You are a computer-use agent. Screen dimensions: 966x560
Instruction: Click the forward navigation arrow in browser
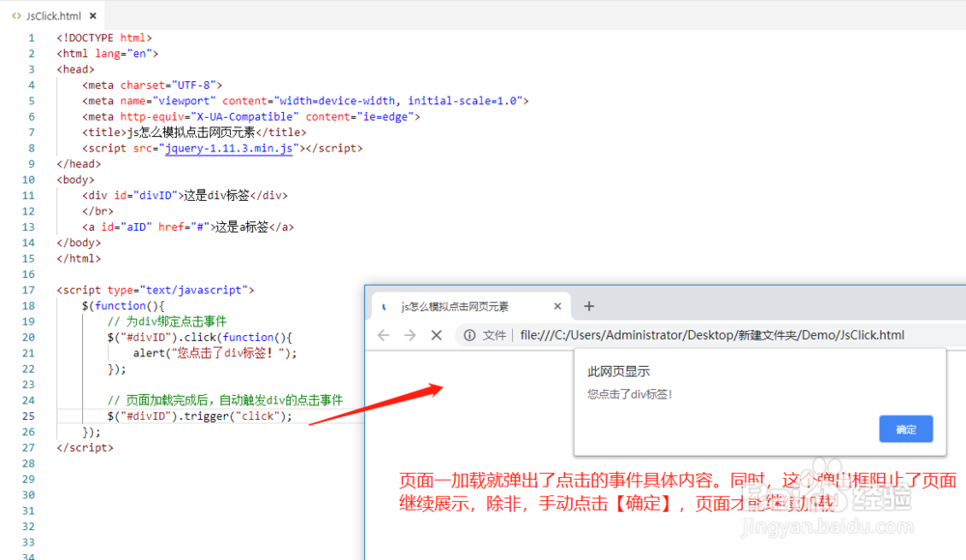(410, 335)
